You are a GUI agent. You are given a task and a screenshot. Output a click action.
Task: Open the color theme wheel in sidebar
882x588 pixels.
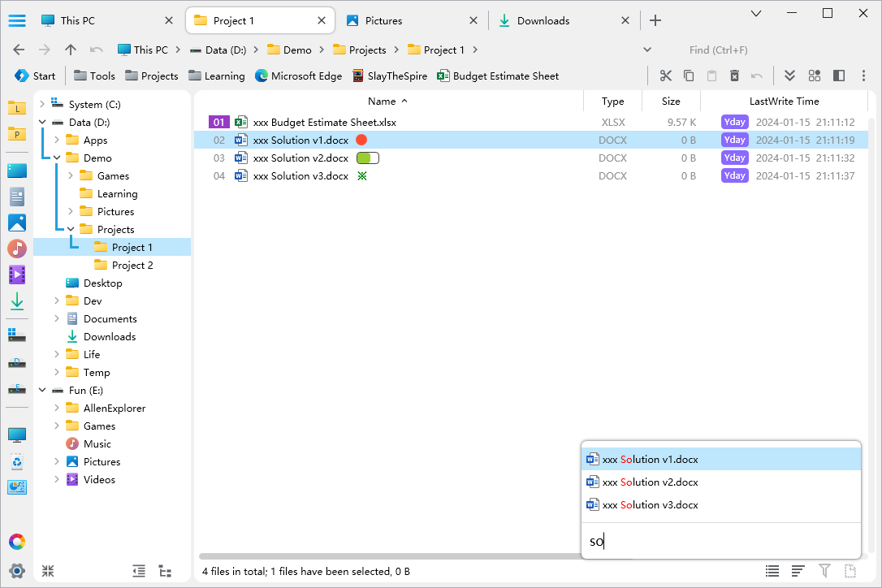click(x=16, y=542)
